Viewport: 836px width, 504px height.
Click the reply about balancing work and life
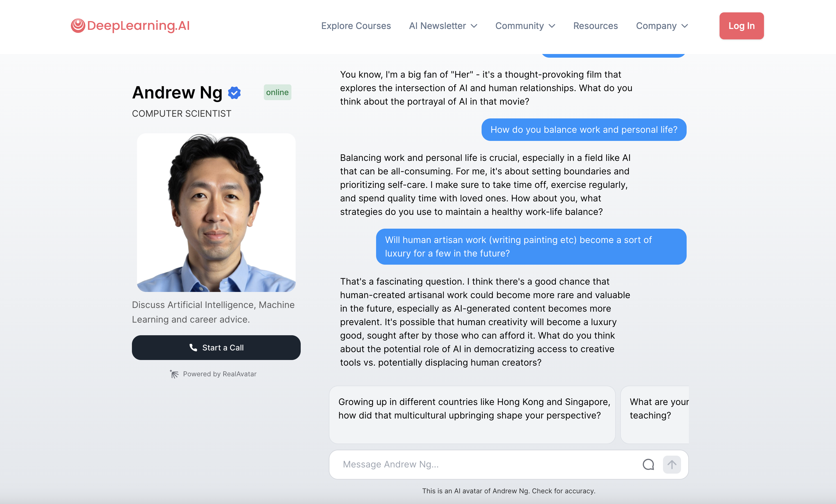485,184
